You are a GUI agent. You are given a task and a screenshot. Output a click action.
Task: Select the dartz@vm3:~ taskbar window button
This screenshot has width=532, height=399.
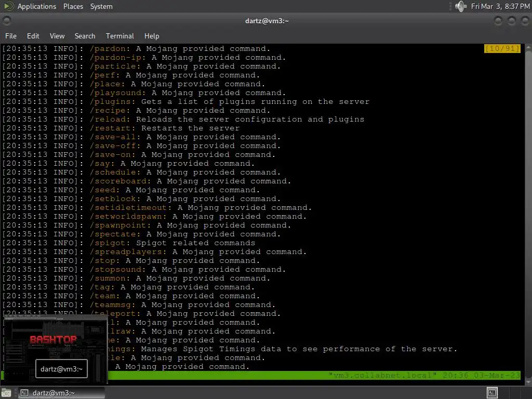pyautogui.click(x=61, y=393)
